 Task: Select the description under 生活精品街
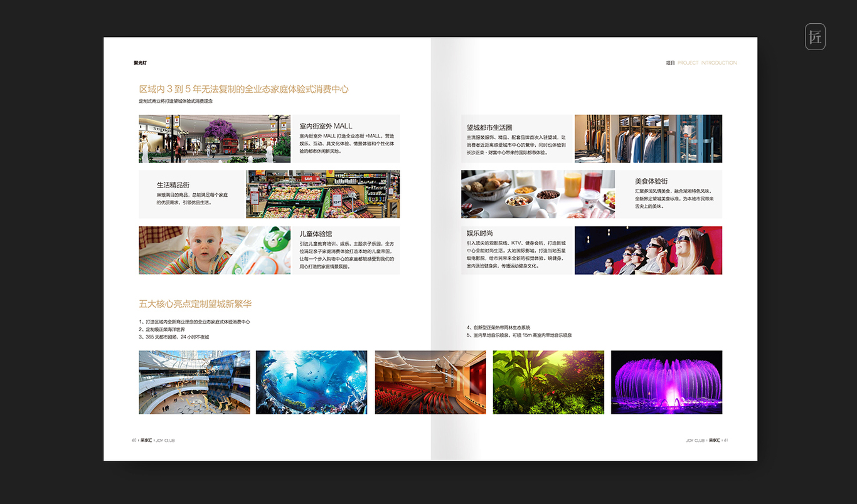[193, 199]
